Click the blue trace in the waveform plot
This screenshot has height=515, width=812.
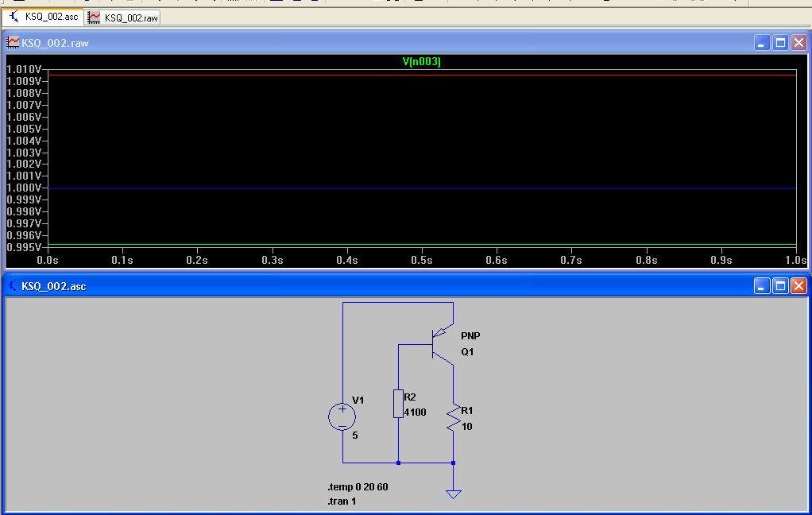point(422,188)
